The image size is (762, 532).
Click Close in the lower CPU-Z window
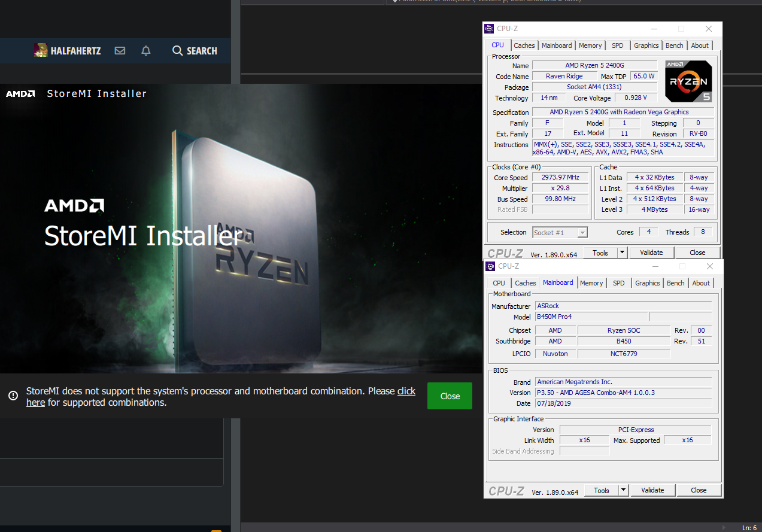tap(699, 490)
